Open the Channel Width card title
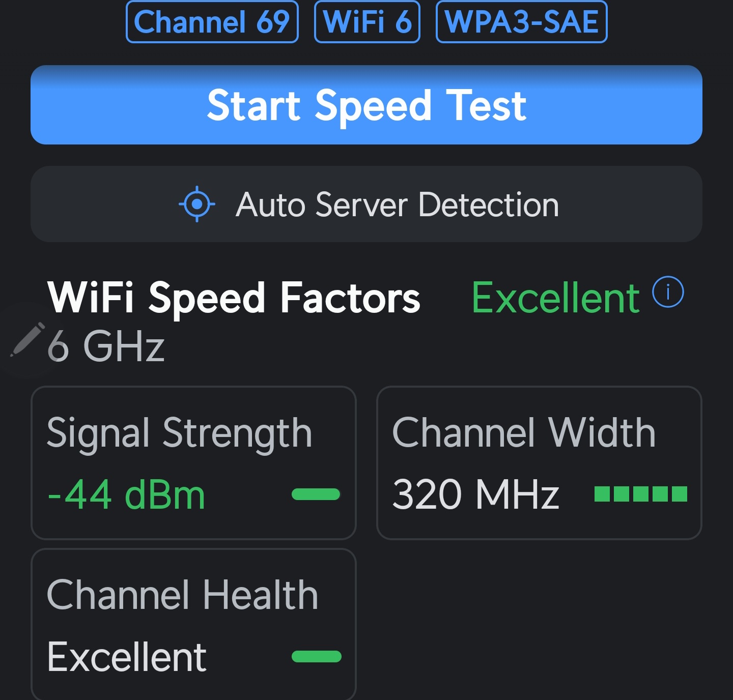Image resolution: width=733 pixels, height=700 pixels. pyautogui.click(x=524, y=433)
